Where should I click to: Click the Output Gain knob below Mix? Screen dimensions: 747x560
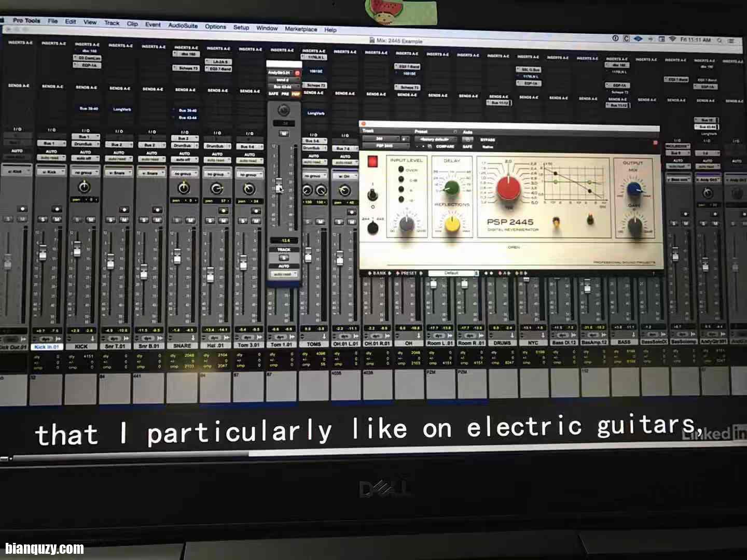[x=634, y=225]
